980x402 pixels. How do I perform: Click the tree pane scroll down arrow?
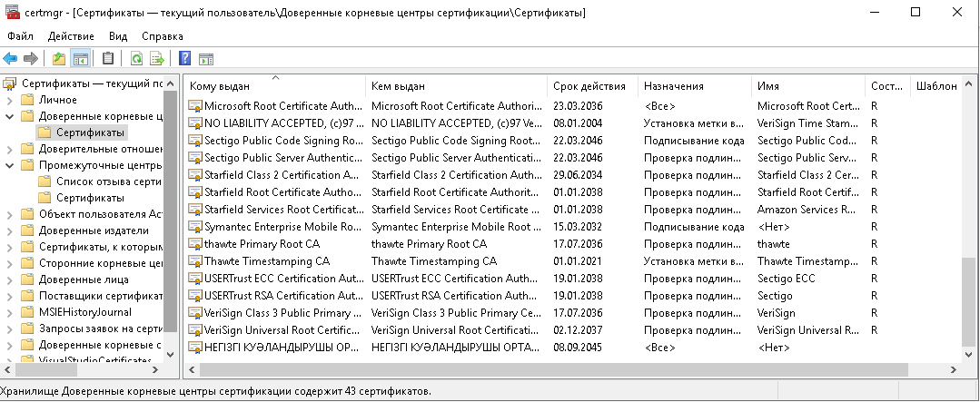pos(170,354)
